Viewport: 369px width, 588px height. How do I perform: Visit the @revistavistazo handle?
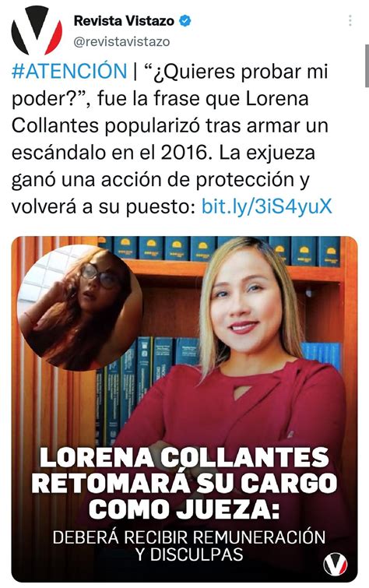tap(121, 41)
